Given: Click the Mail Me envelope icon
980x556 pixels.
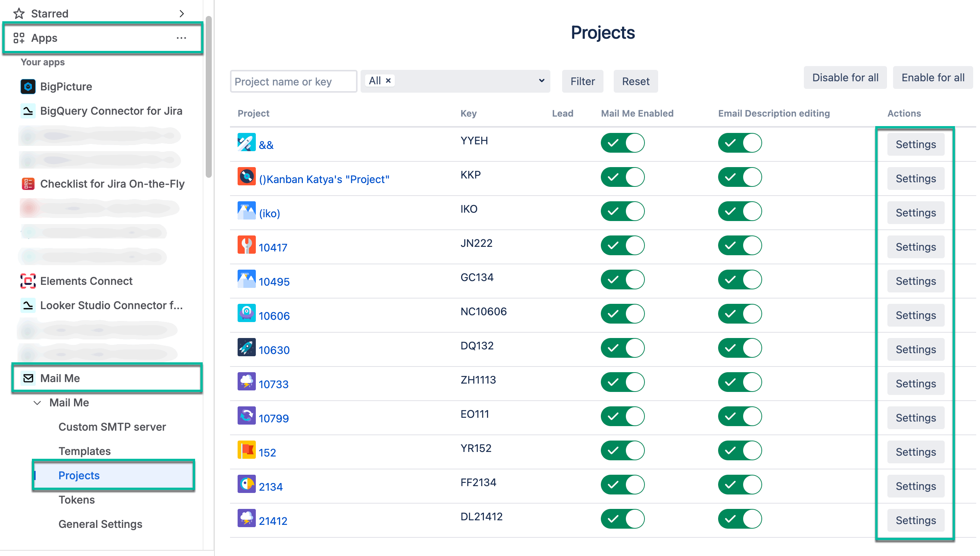Looking at the screenshot, I should point(27,378).
